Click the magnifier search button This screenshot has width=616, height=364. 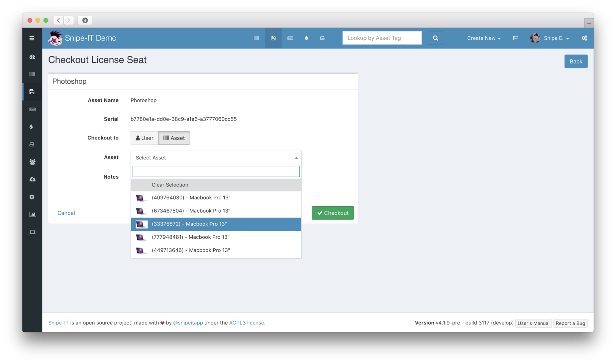[x=435, y=38]
